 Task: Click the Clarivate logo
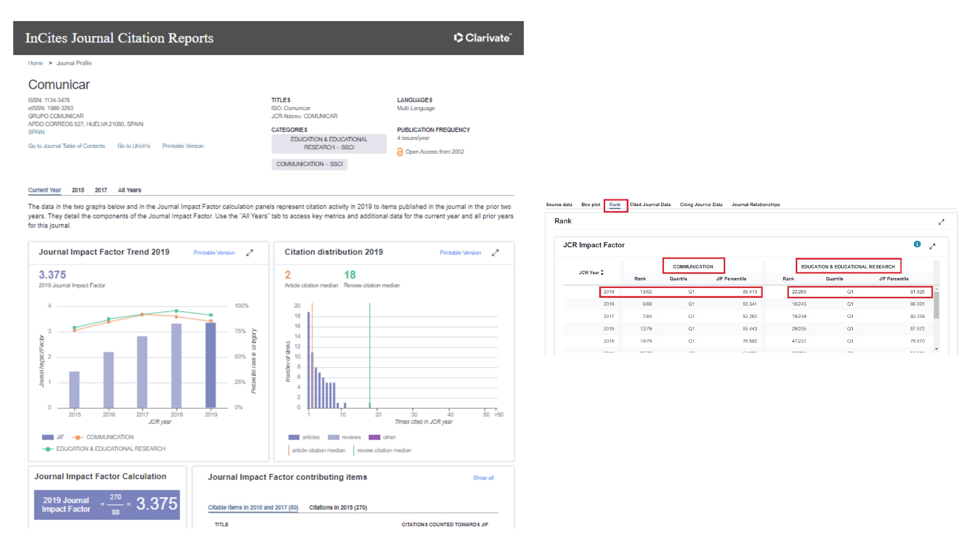click(482, 38)
